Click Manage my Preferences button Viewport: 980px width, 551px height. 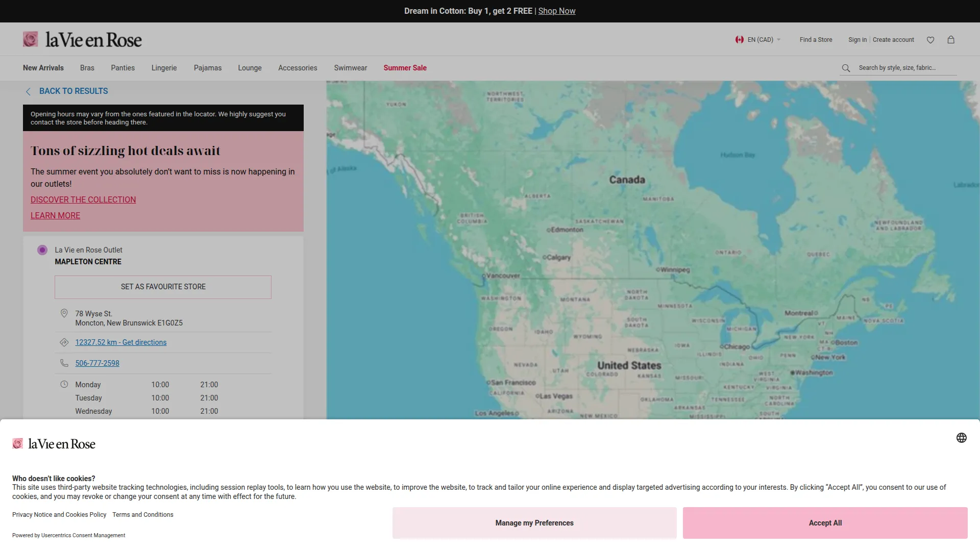point(534,523)
